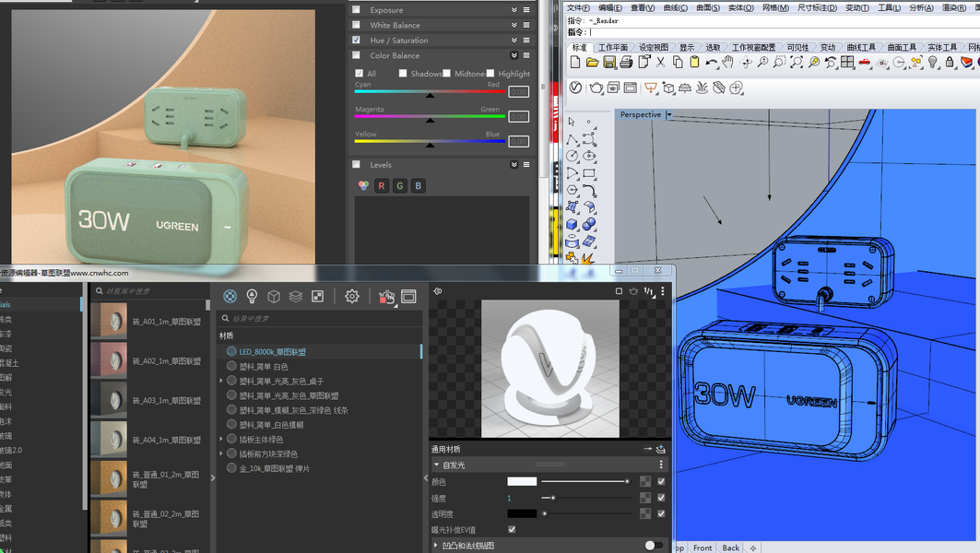Select the Box solid tool
Viewport: 980px width, 553px height.
[x=572, y=224]
